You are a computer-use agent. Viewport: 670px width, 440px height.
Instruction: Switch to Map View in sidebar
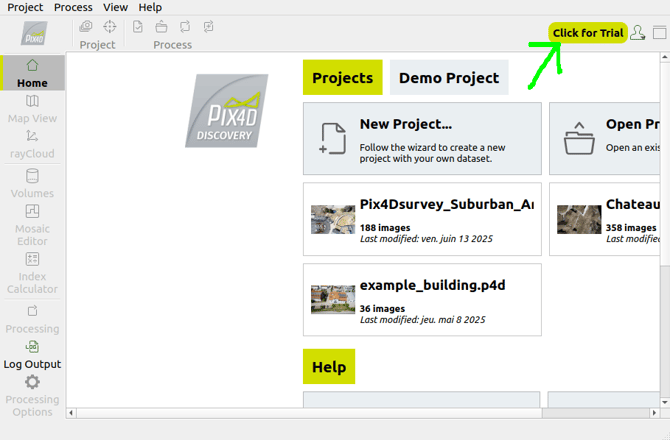click(32, 109)
